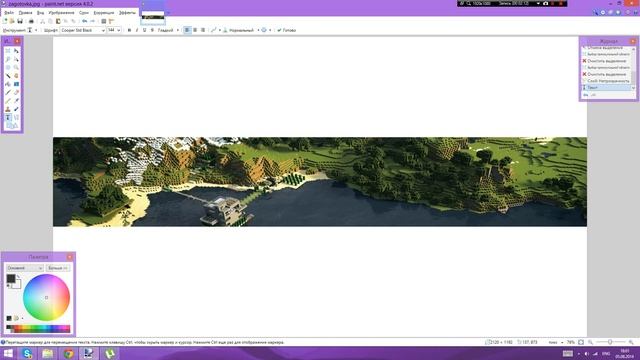Select the Ellipse Select tool

pyautogui.click(x=8, y=67)
